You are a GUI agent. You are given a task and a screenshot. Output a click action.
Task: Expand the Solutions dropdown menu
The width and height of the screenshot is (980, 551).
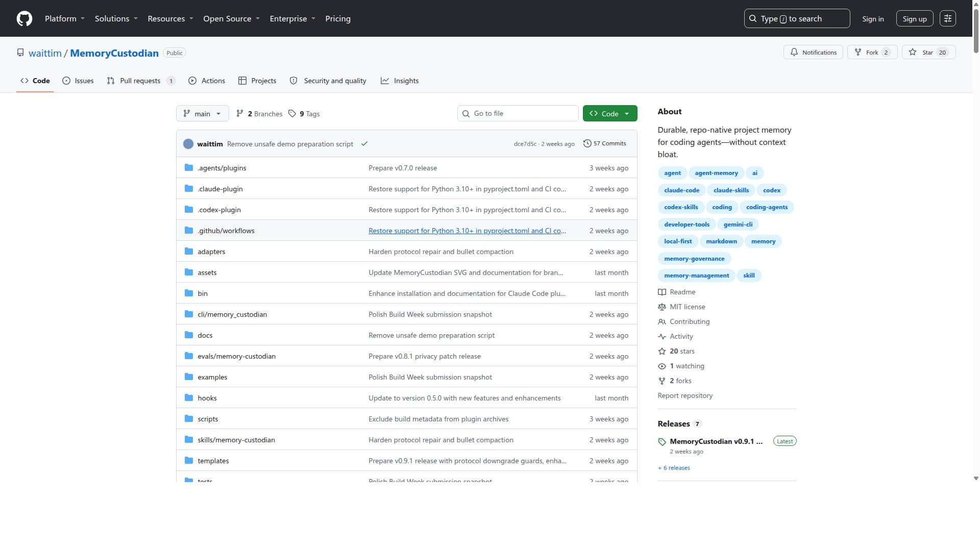(116, 18)
